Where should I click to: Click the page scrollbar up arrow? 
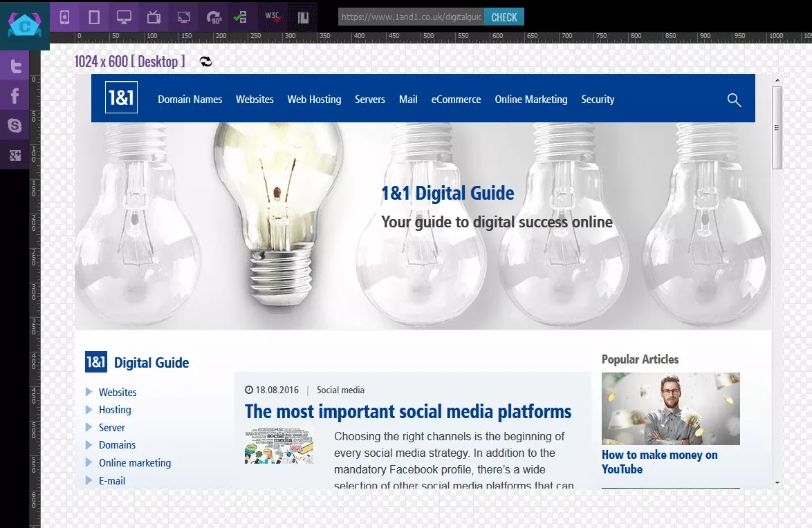pyautogui.click(x=777, y=81)
